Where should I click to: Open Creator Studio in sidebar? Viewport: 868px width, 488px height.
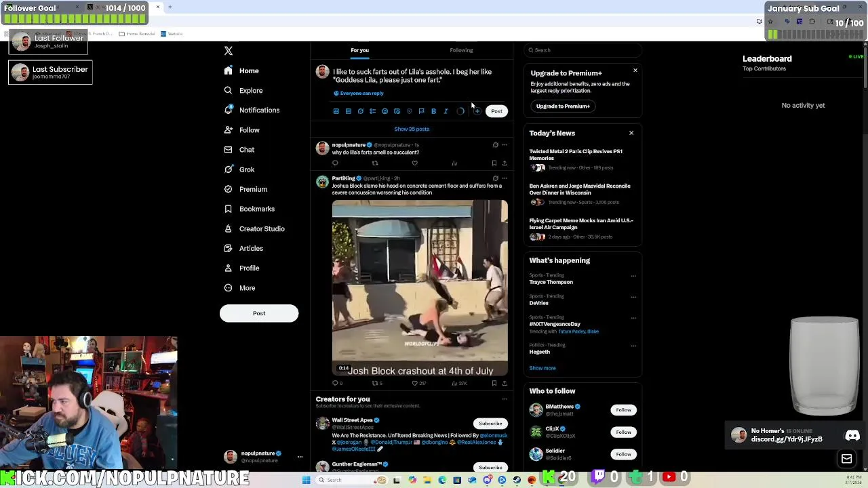tap(254, 228)
